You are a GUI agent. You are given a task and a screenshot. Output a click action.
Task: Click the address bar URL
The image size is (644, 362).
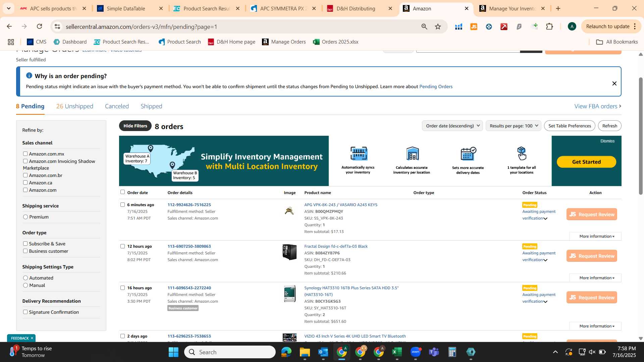[x=141, y=26]
